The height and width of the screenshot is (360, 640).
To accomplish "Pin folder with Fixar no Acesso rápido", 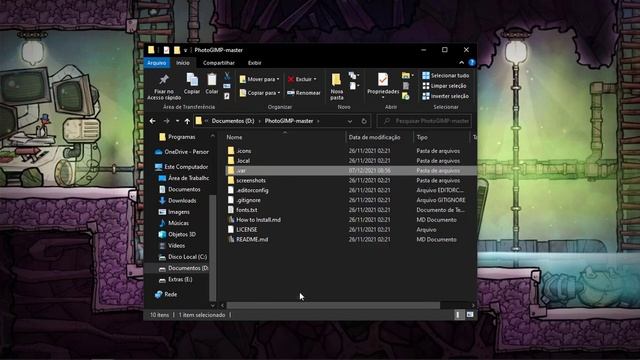I will (x=164, y=87).
